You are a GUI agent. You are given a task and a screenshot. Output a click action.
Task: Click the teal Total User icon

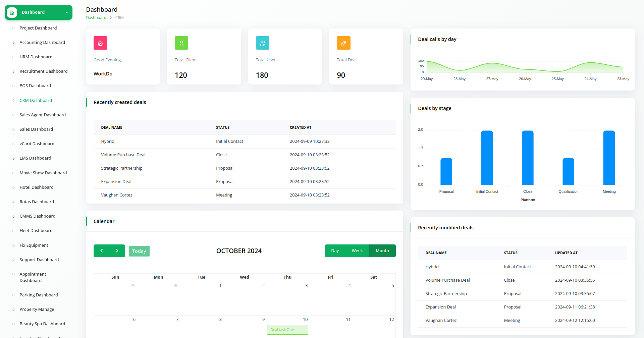(x=263, y=43)
